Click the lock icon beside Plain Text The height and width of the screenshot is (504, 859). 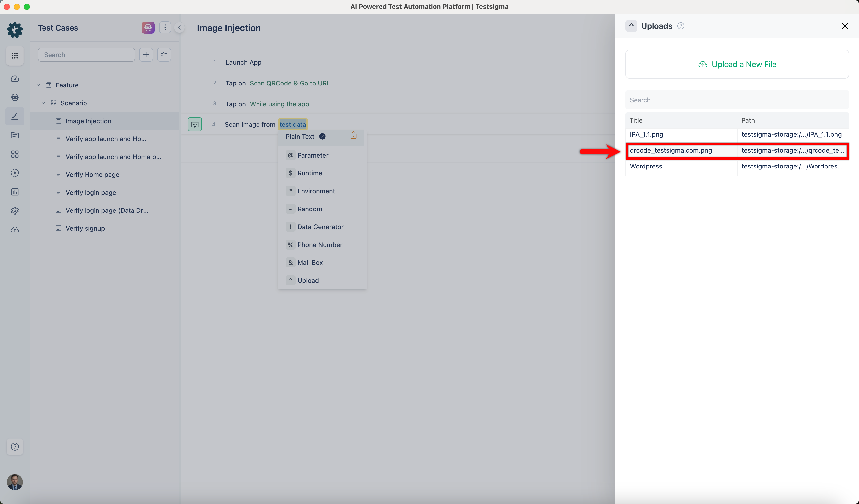[353, 136]
